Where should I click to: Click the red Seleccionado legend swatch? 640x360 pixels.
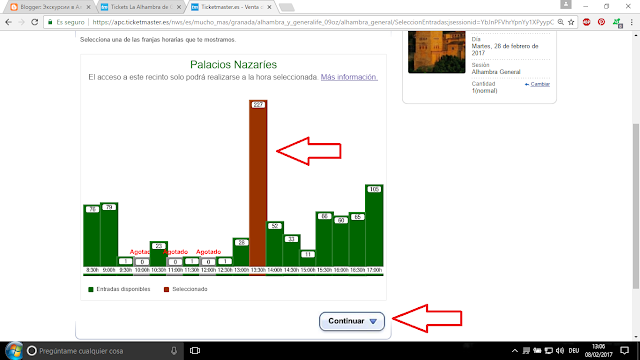166,289
